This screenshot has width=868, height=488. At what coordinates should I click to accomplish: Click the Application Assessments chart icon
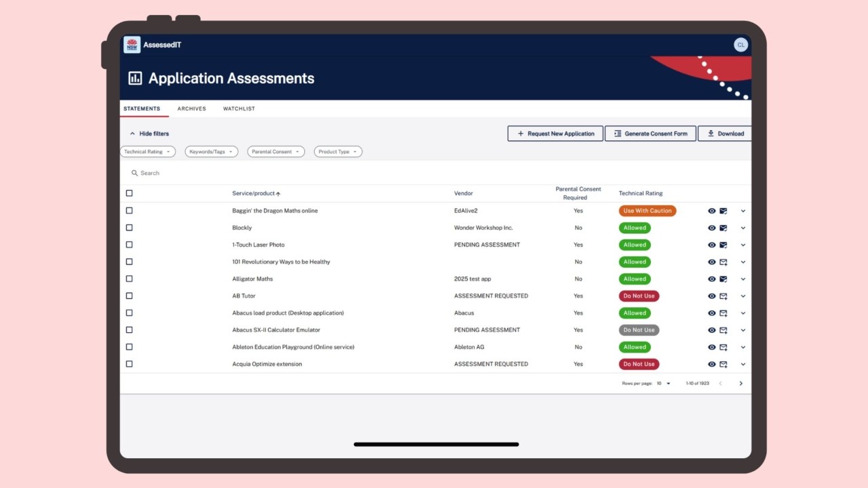pyautogui.click(x=135, y=78)
